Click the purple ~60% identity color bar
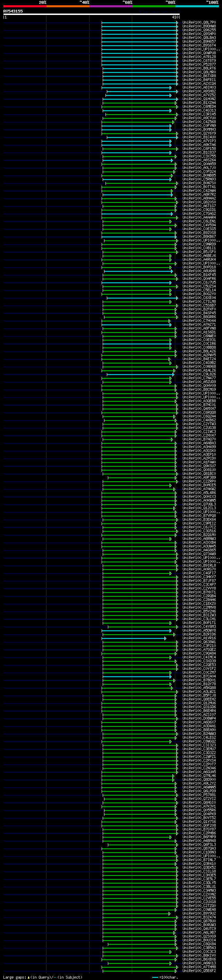This screenshot has height=980, width=222. click(111, 6)
